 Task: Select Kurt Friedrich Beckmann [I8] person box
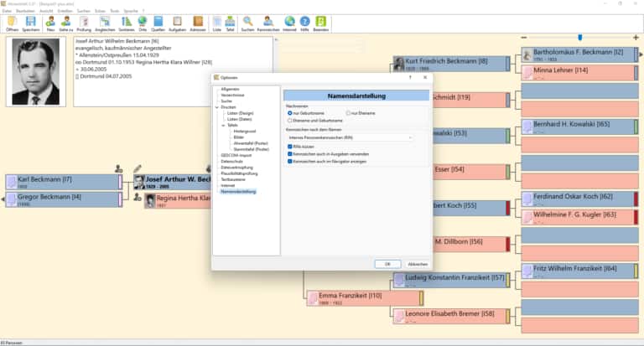(x=451, y=64)
